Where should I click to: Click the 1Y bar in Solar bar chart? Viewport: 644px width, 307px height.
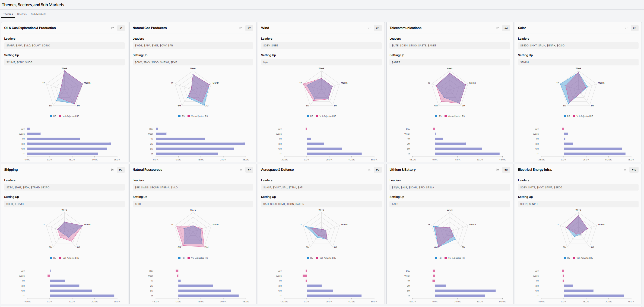point(594,154)
